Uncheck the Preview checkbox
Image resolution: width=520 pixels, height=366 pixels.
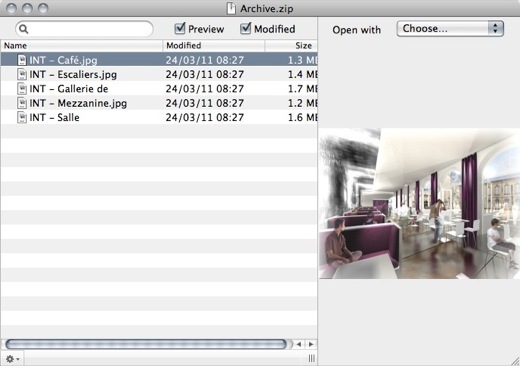coord(180,29)
